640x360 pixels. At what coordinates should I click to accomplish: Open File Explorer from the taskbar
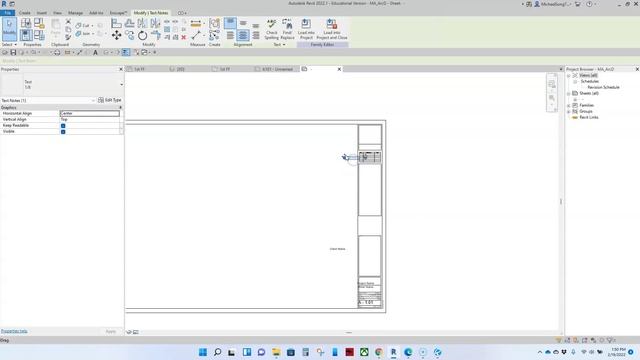coord(276,352)
